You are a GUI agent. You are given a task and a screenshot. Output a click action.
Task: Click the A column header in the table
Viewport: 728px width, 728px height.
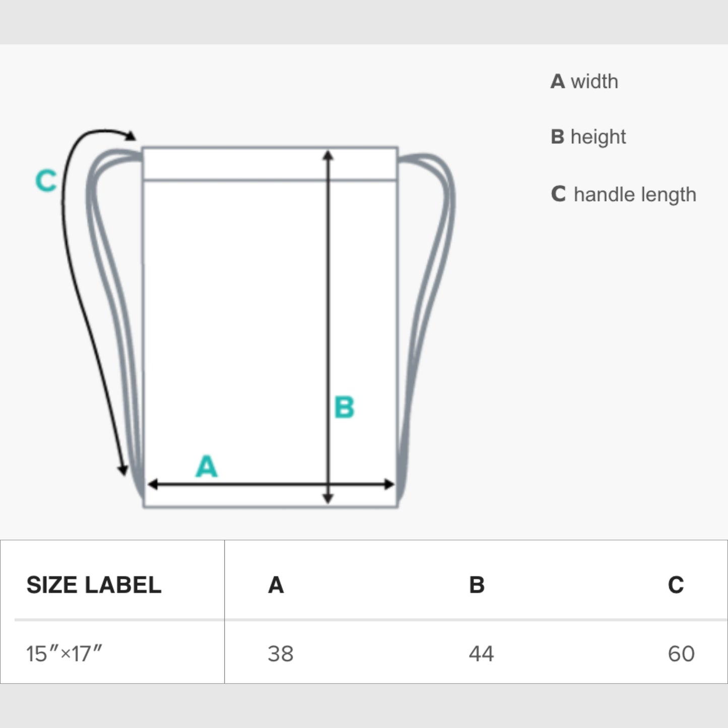click(x=276, y=585)
